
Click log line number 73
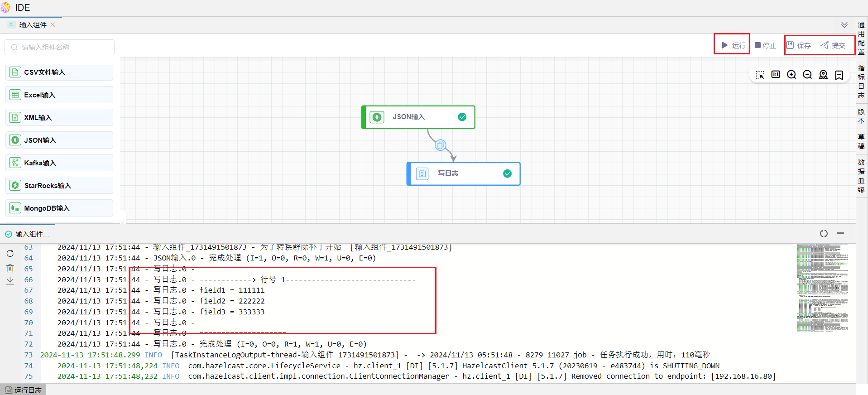tap(29, 355)
